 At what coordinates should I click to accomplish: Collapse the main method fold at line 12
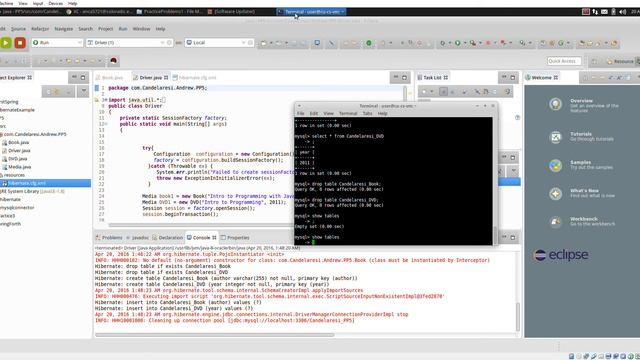pos(106,124)
